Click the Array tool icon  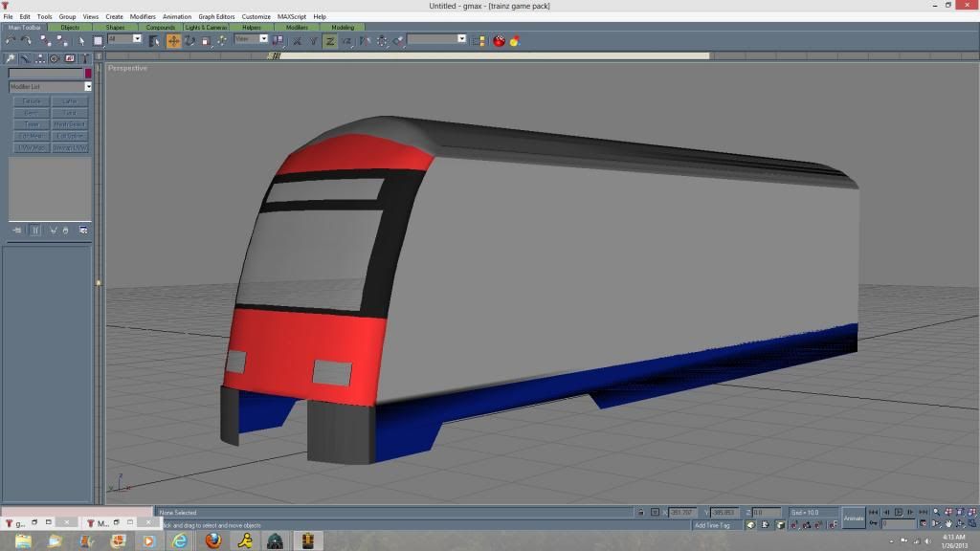point(381,40)
